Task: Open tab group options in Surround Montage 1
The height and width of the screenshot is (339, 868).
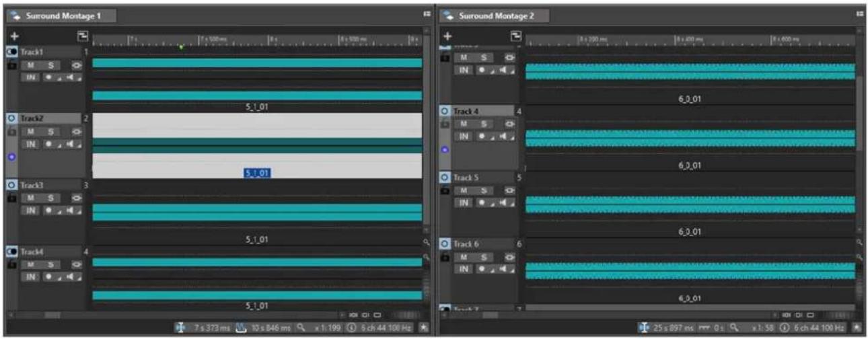Action: (x=427, y=13)
